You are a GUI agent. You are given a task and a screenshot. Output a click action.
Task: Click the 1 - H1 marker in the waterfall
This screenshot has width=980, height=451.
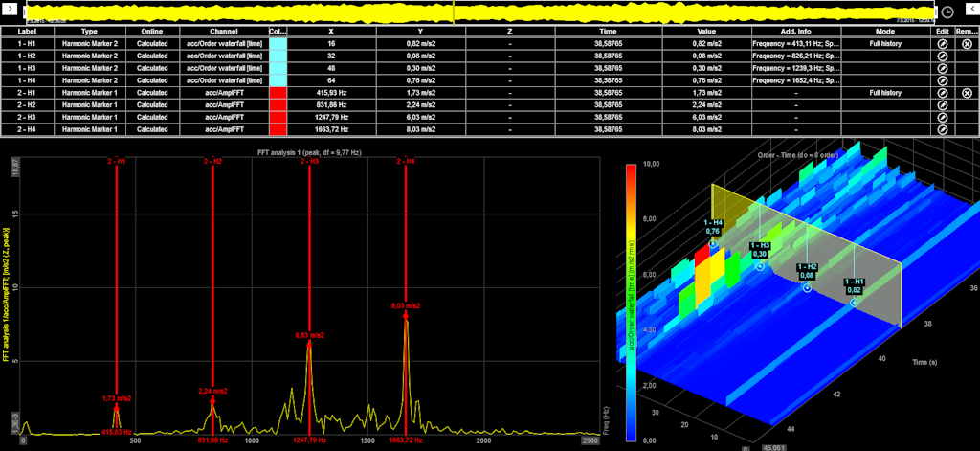pyautogui.click(x=854, y=303)
